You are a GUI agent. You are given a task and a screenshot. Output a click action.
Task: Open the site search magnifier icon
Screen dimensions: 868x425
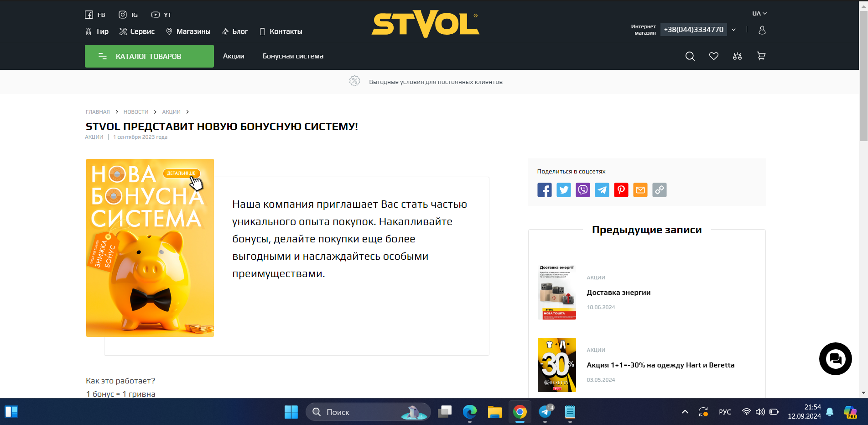pos(690,56)
